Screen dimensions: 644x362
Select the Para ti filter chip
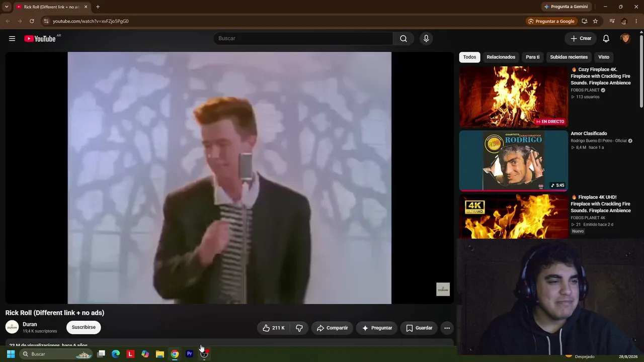click(x=533, y=57)
